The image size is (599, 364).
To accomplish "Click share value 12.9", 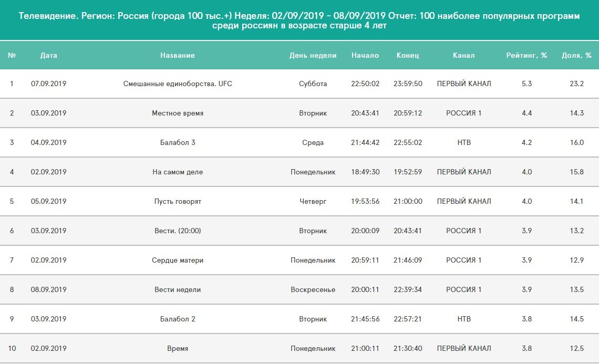I will [577, 260].
